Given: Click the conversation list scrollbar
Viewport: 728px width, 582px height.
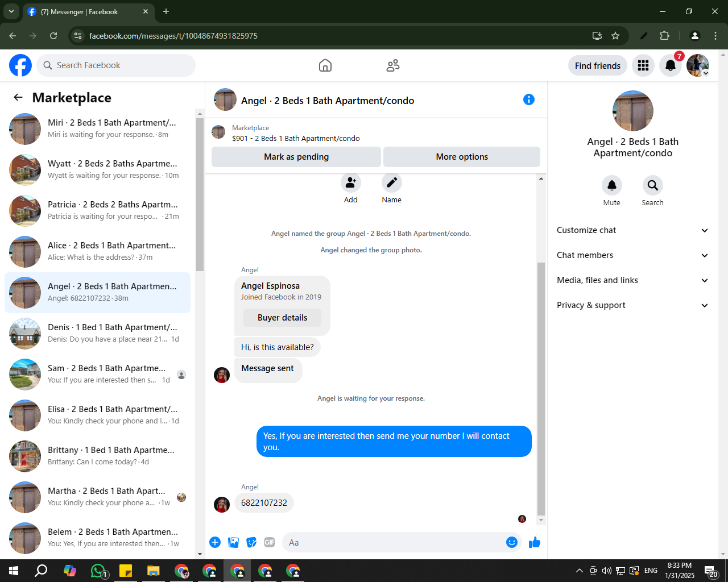Looking at the screenshot, I should point(200,194).
